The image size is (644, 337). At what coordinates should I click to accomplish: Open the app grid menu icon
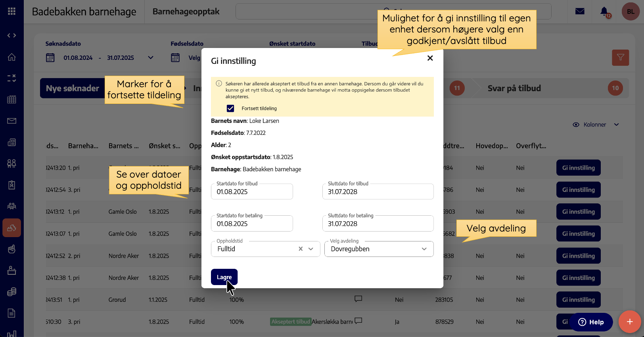(11, 11)
